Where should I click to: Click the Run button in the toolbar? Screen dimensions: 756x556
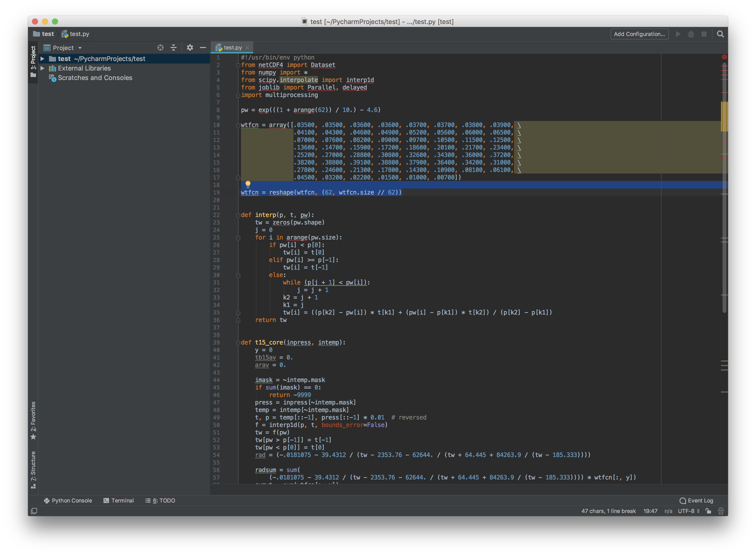click(x=678, y=34)
